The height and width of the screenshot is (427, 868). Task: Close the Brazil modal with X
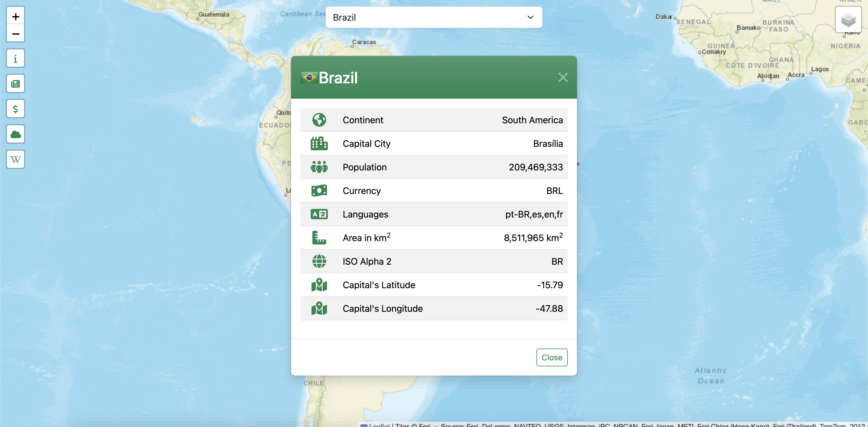click(x=563, y=77)
